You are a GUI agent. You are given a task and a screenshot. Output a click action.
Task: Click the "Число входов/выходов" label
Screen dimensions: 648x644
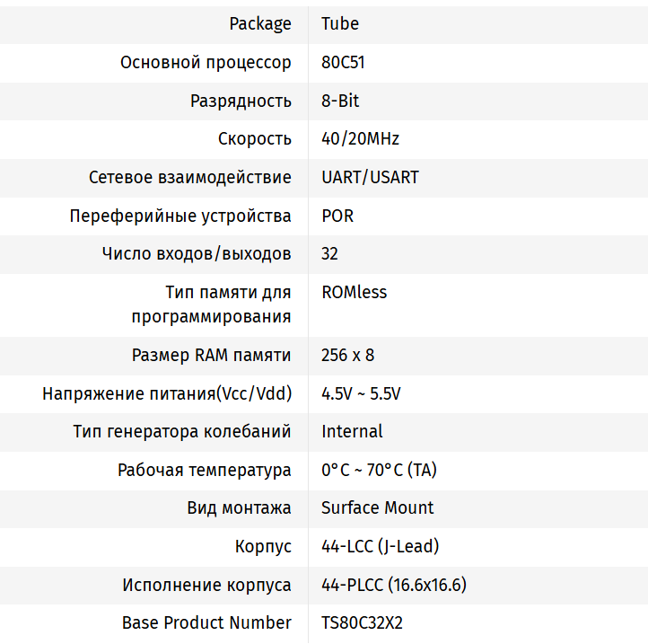click(197, 253)
